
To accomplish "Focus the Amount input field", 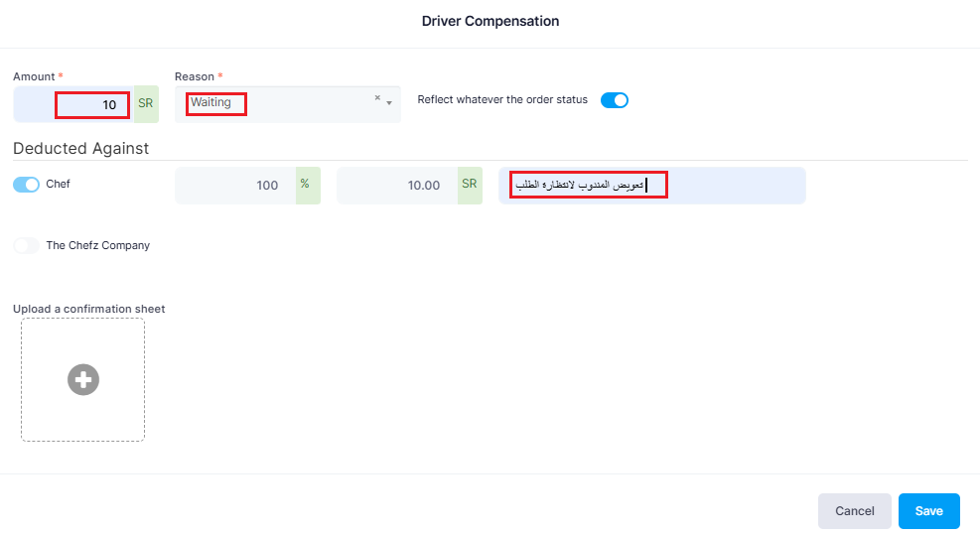I will tap(73, 104).
